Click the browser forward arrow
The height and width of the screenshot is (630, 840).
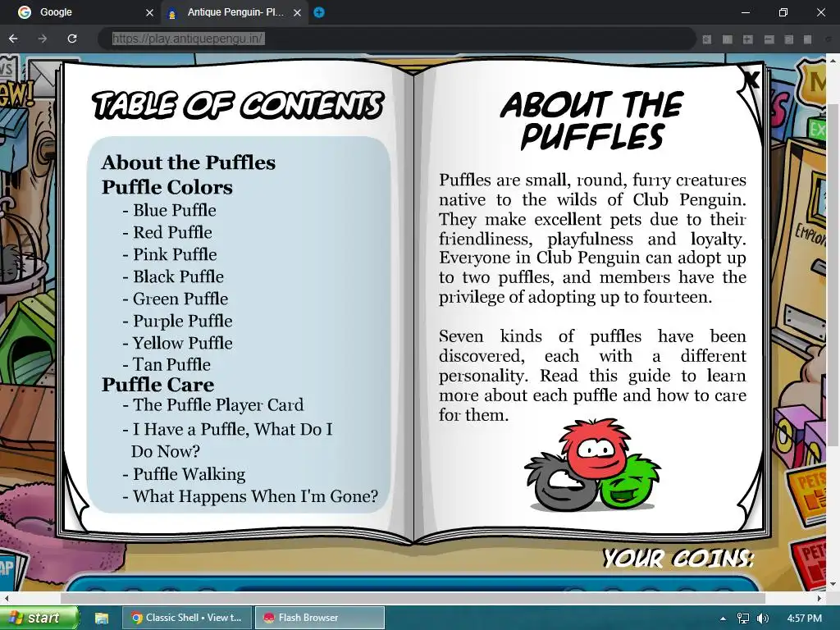coord(43,39)
